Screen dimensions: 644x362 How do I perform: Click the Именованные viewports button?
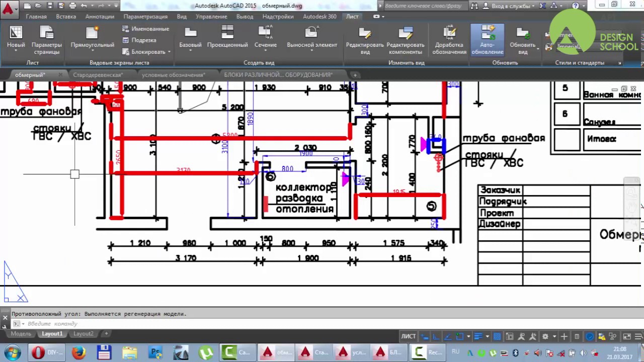click(145, 29)
